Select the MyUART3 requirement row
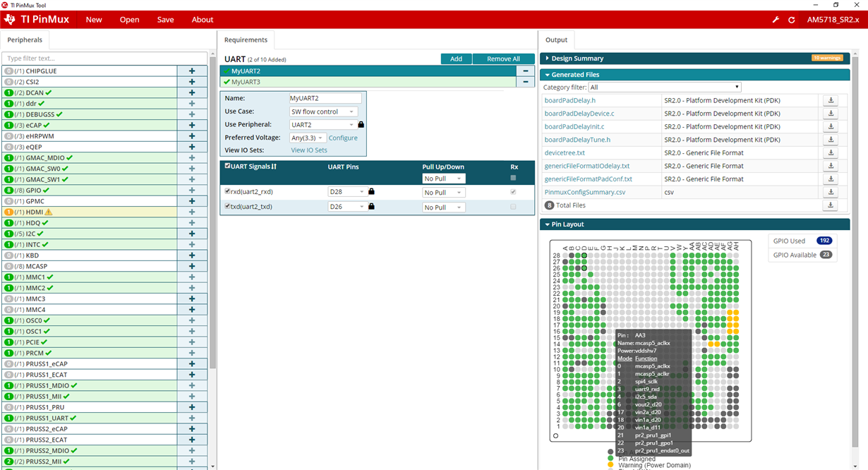Screen dimensions: 868x470 (368, 82)
